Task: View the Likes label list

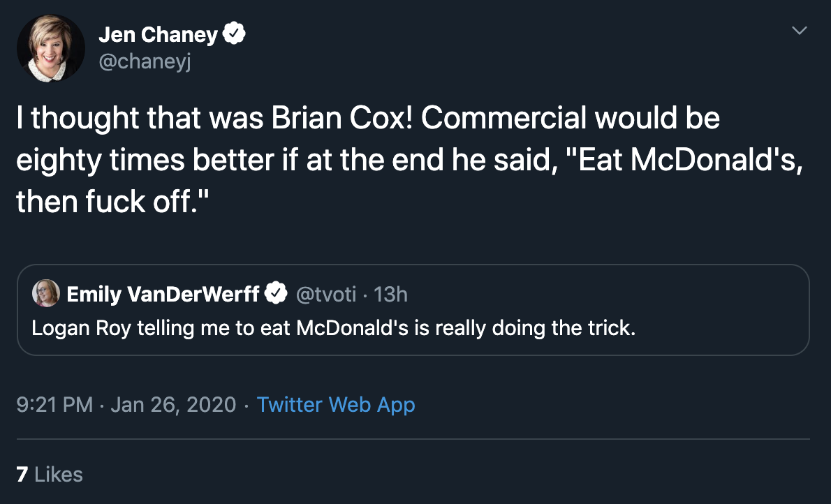Action: coord(59,475)
